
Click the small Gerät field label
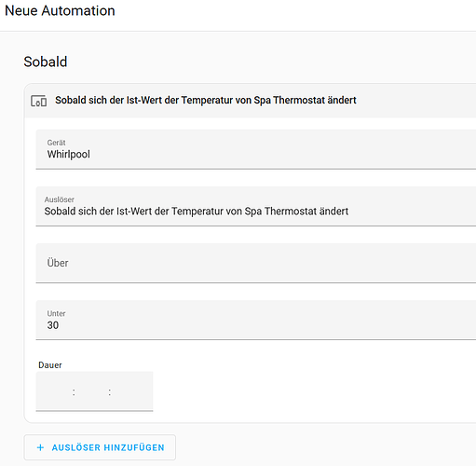click(x=56, y=143)
